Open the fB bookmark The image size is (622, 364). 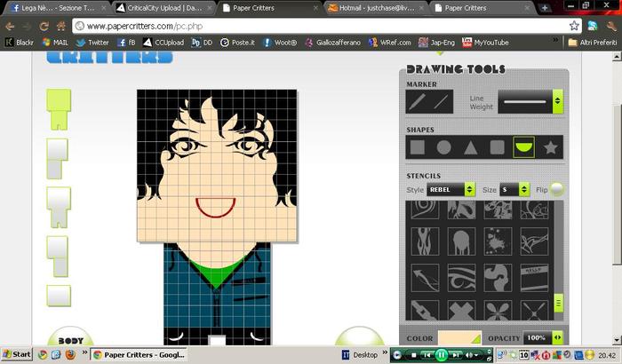[126, 43]
